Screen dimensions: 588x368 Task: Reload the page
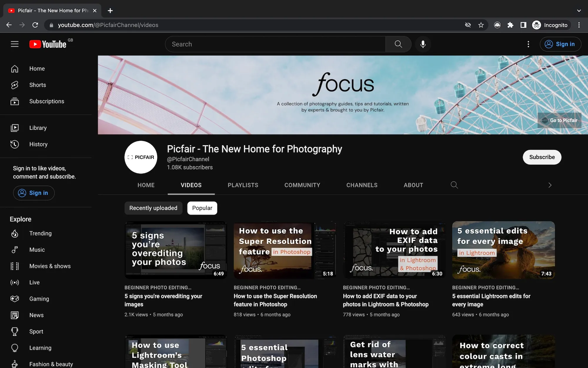tap(35, 25)
